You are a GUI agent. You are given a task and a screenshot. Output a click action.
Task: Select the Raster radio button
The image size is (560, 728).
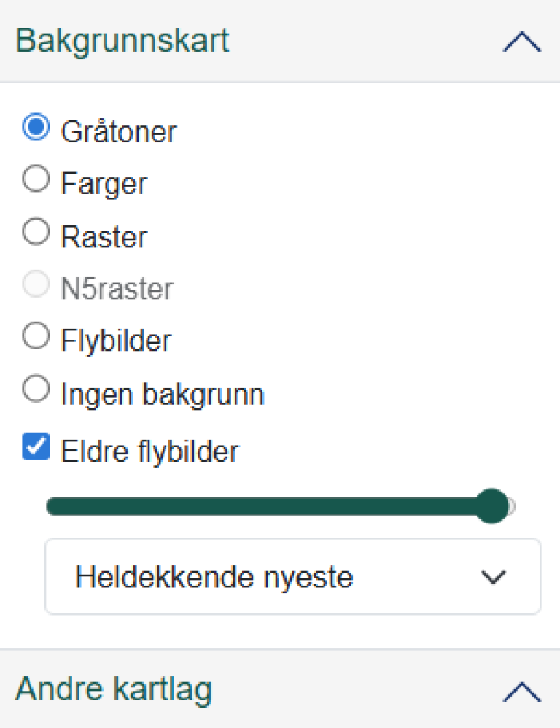tap(36, 233)
